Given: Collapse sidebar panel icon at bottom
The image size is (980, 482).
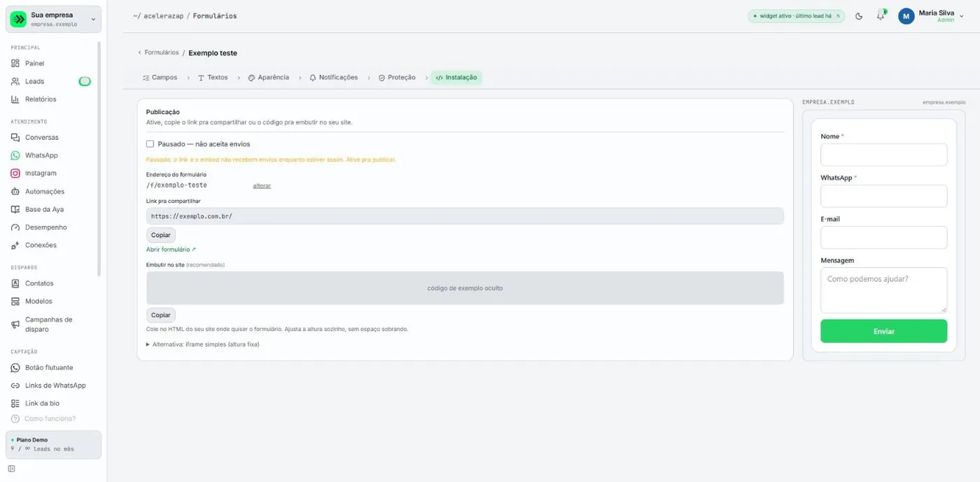Looking at the screenshot, I should 11,469.
